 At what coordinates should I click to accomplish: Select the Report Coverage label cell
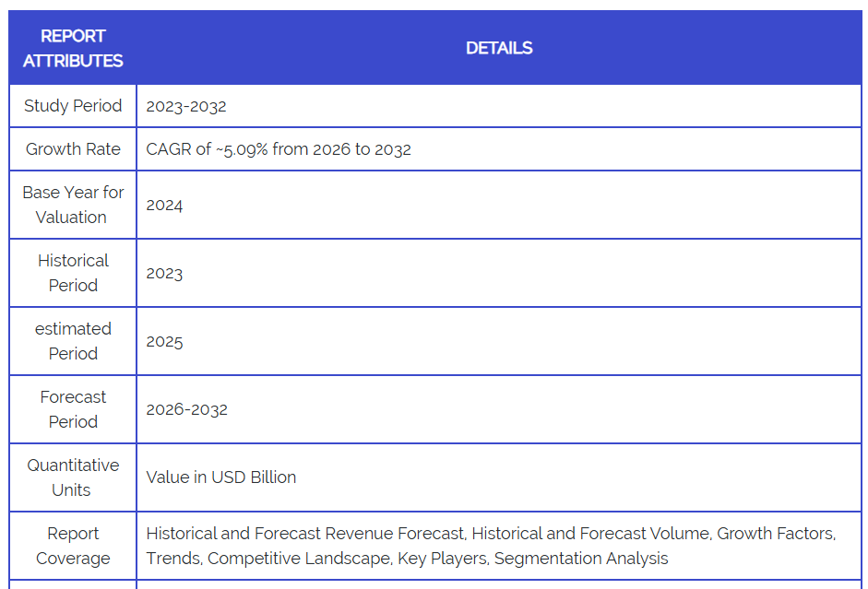[x=73, y=546]
